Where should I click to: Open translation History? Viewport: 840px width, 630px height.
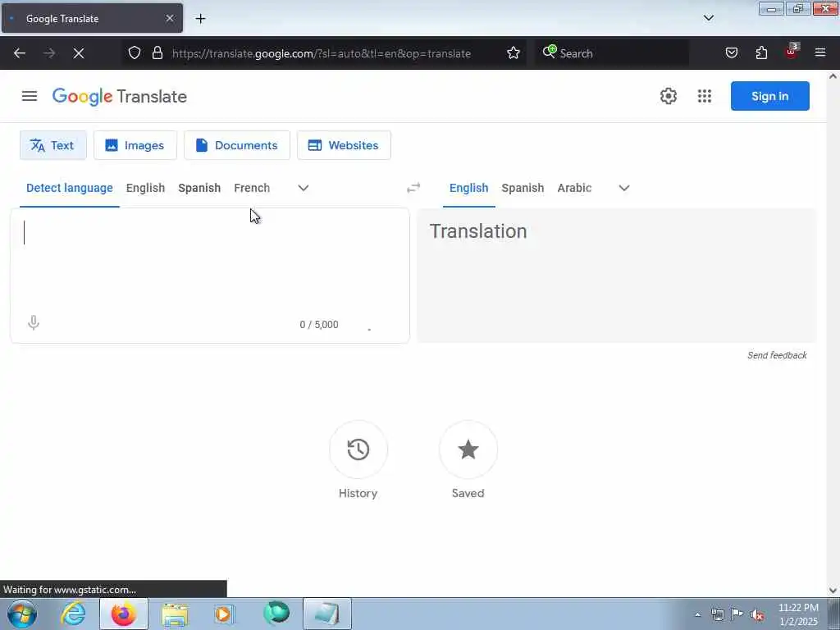358,450
